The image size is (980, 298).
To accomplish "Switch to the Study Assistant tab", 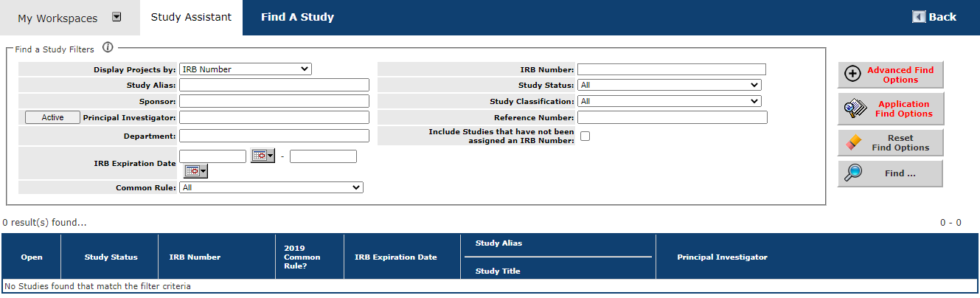I will click(x=191, y=17).
